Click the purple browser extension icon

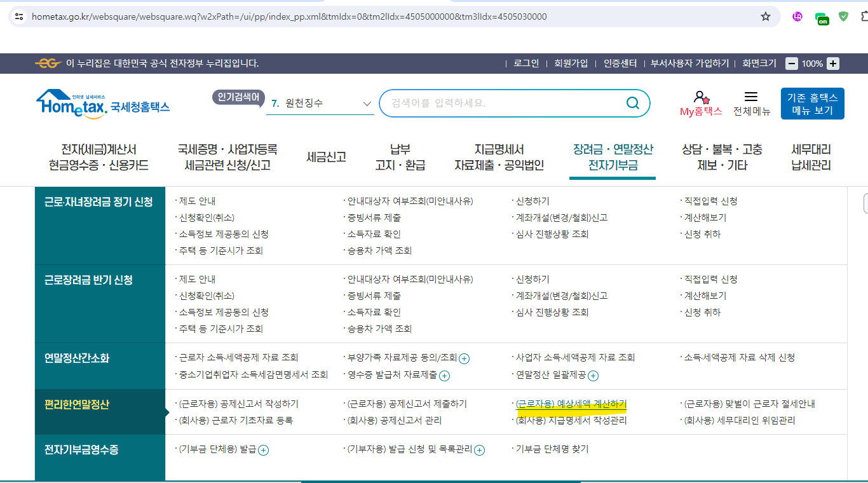click(x=797, y=17)
